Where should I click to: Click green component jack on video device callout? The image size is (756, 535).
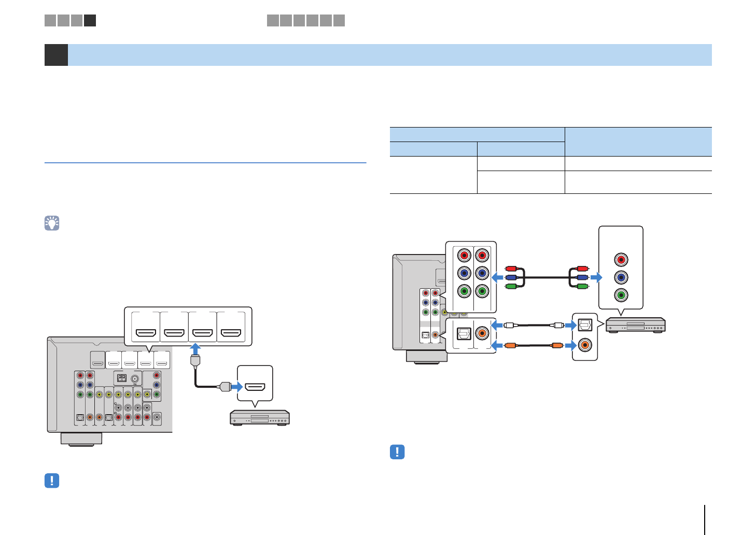pyautogui.click(x=621, y=295)
